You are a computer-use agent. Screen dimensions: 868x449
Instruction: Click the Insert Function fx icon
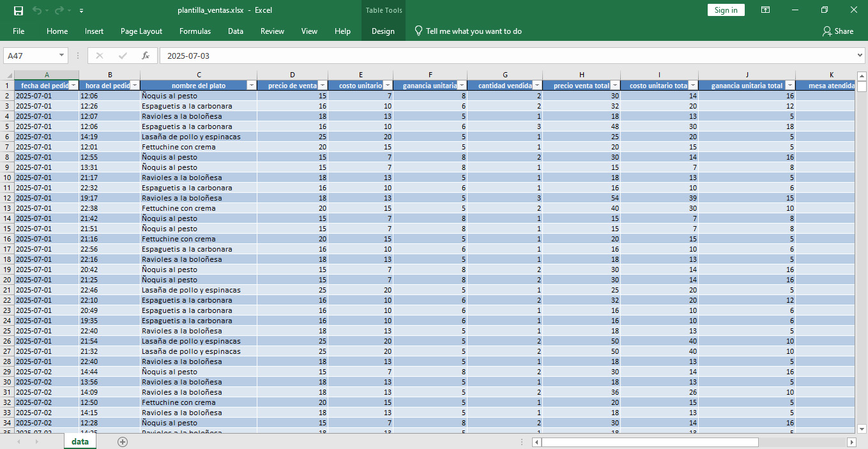[x=146, y=56]
